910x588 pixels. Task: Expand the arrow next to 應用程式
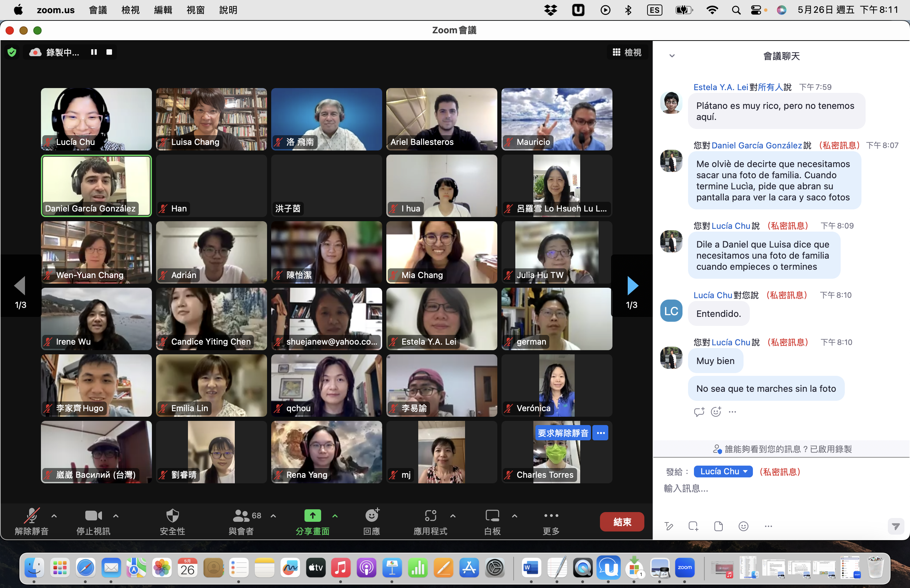point(453,516)
